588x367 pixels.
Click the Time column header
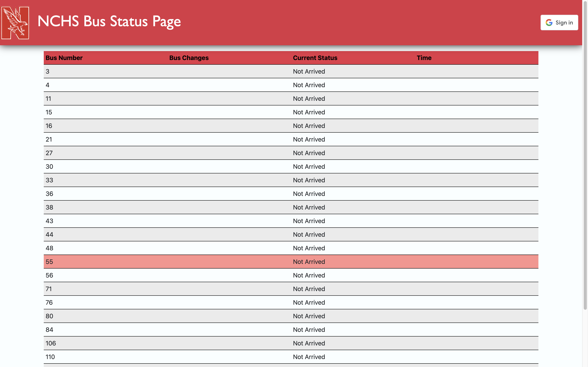click(x=424, y=58)
